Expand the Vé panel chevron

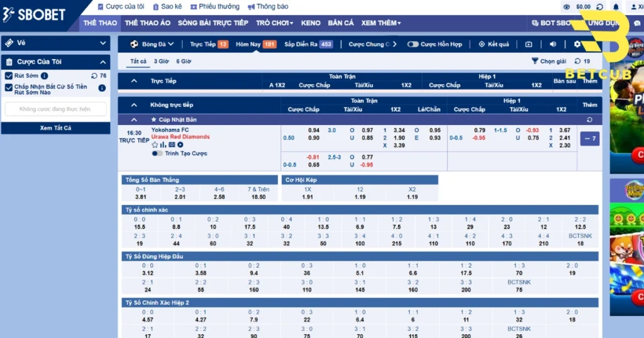coord(103,43)
